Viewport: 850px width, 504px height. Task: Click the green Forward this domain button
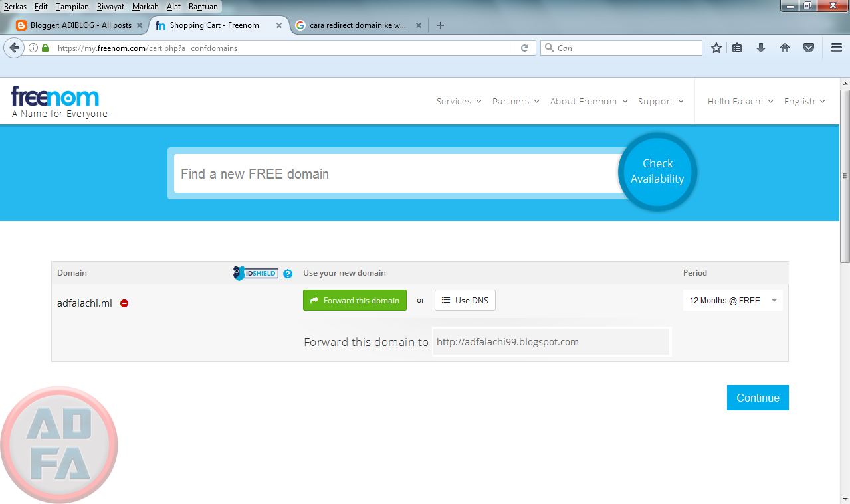[x=355, y=300]
